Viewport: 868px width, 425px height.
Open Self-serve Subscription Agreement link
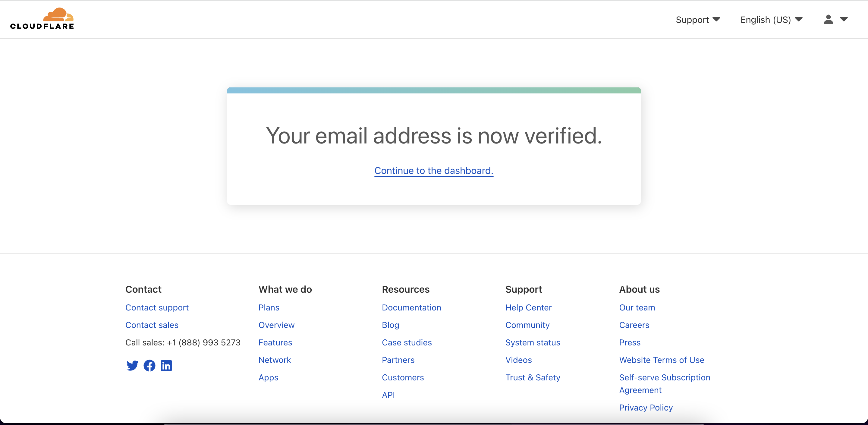664,377
